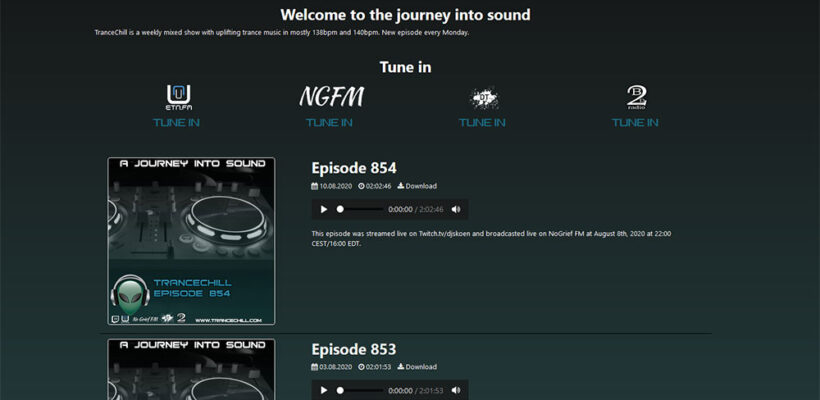The width and height of the screenshot is (820, 400).
Task: Click the duration text 02:02:46
Action: click(378, 186)
